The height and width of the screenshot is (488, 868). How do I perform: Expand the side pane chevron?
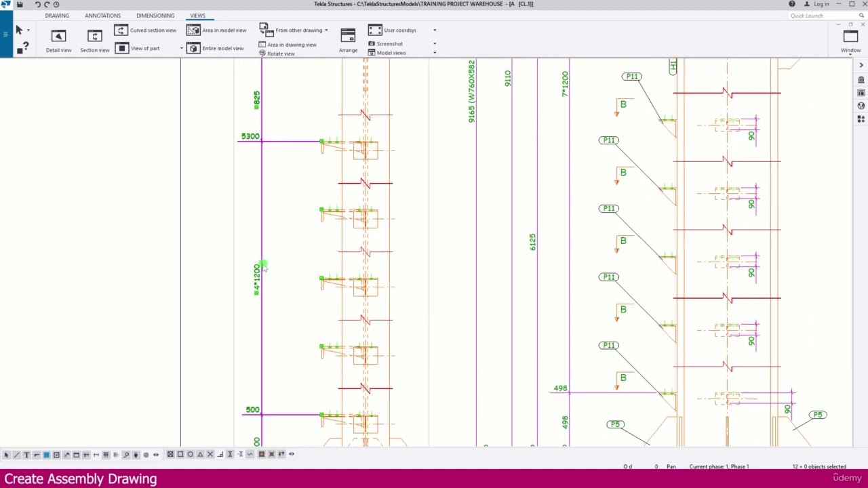pos(861,65)
